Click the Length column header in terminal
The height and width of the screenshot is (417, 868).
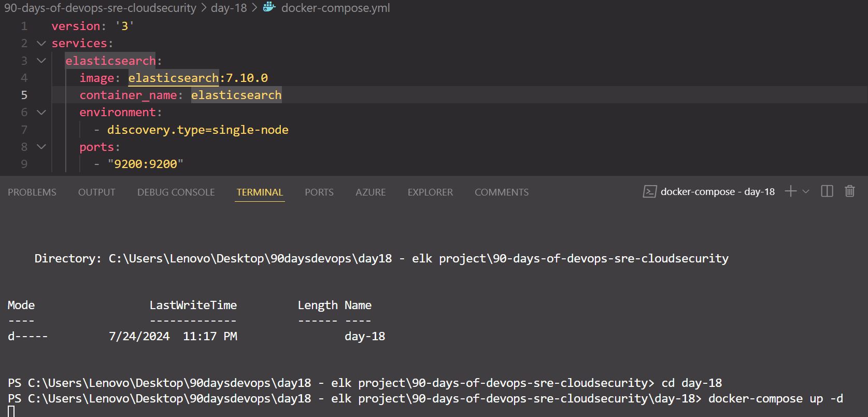pyautogui.click(x=318, y=305)
